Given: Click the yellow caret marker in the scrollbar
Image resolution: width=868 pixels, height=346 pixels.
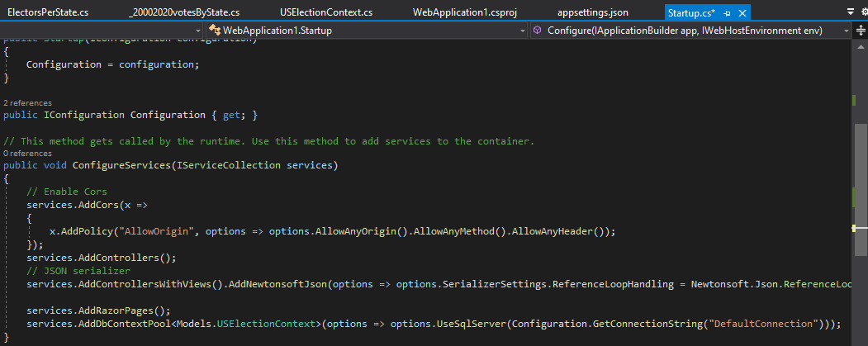Looking at the screenshot, I should click(855, 228).
